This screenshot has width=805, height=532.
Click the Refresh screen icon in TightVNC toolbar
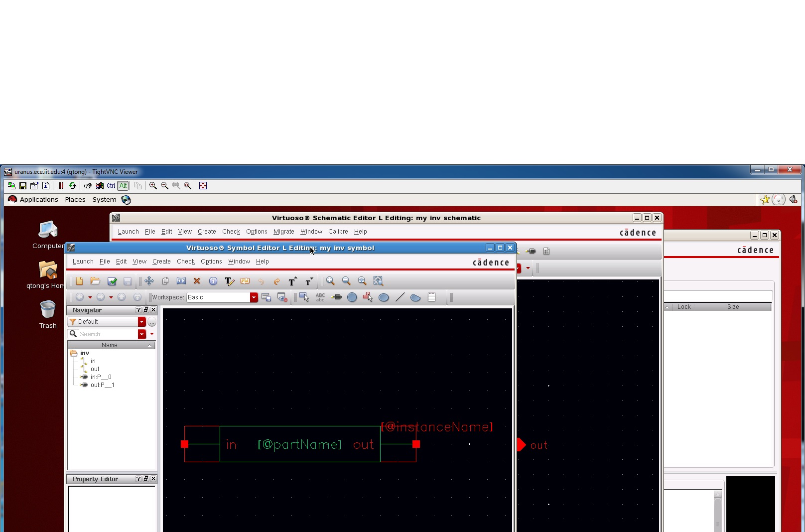(x=73, y=186)
